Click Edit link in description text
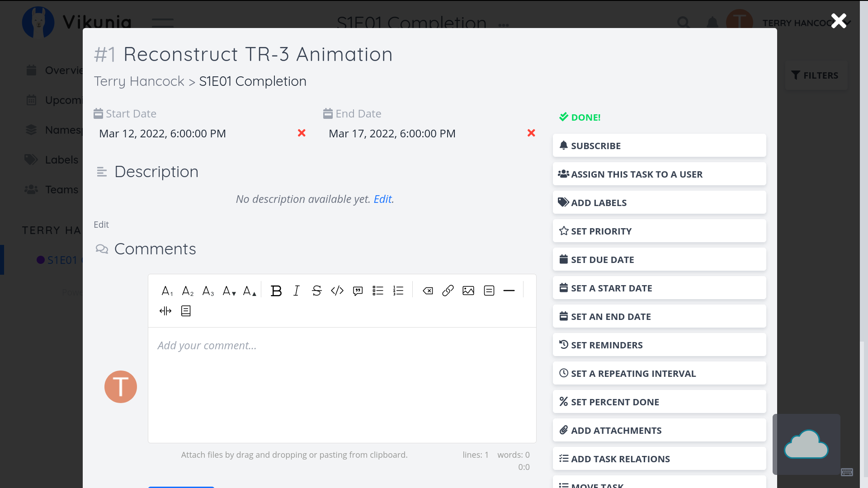Image resolution: width=868 pixels, height=488 pixels. [382, 199]
